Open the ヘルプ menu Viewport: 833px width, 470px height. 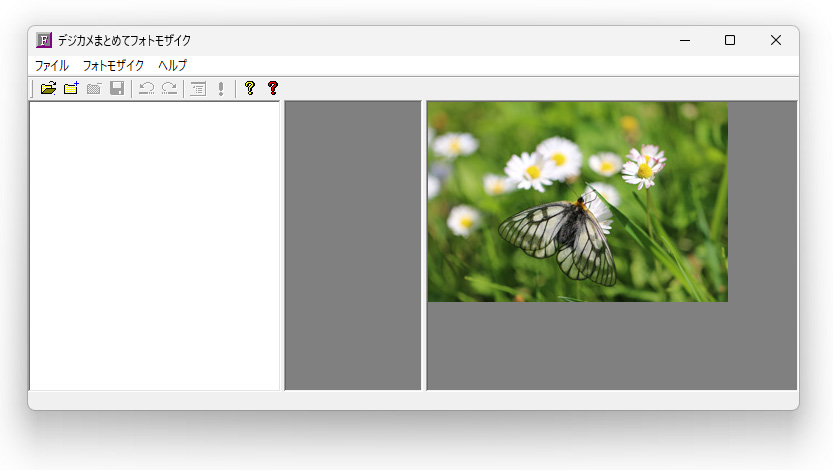173,65
